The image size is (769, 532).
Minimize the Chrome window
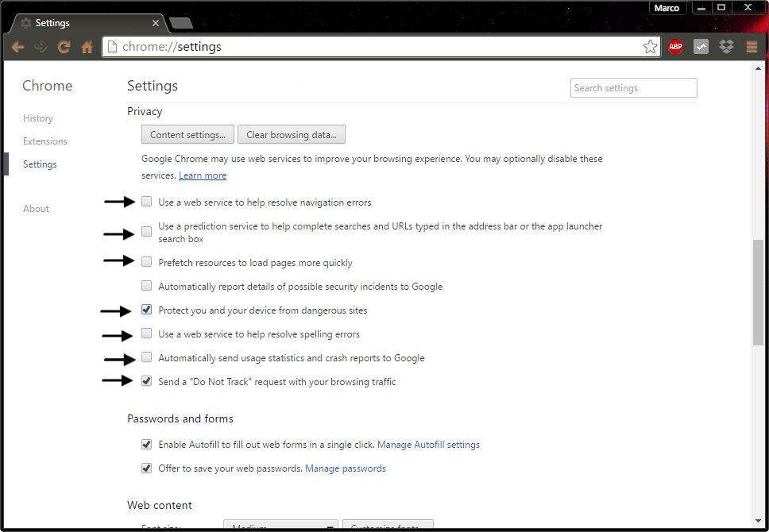701,8
